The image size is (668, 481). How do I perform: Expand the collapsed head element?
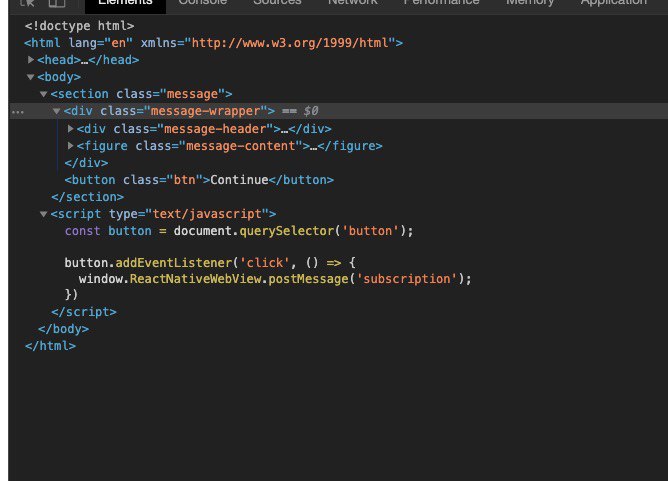pos(31,60)
